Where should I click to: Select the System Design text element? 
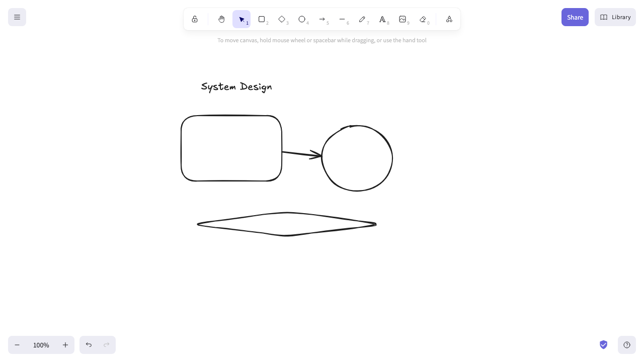click(x=236, y=86)
